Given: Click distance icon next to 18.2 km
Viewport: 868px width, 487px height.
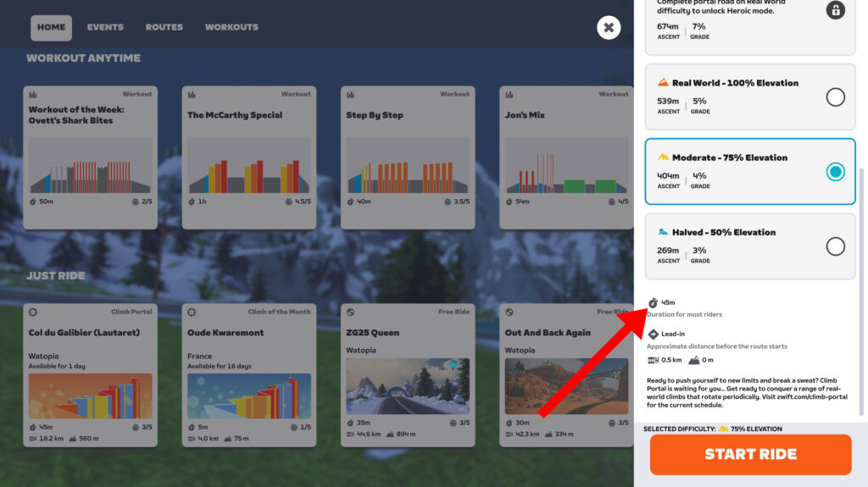Looking at the screenshot, I should [33, 439].
